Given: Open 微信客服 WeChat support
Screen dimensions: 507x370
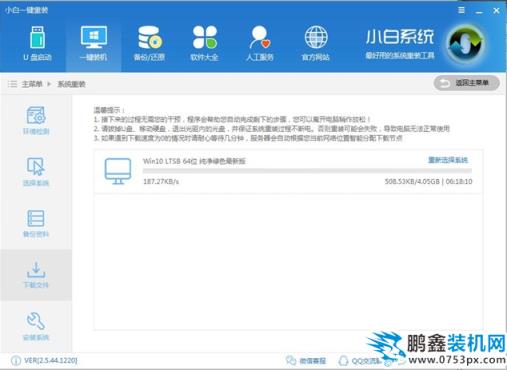Looking at the screenshot, I should [306, 361].
